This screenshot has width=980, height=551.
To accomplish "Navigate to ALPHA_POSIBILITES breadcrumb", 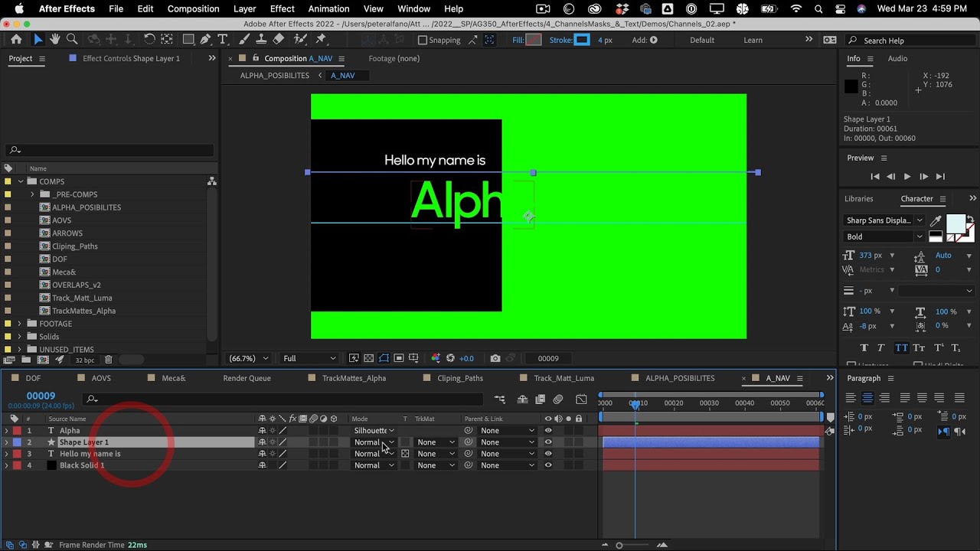I will (275, 76).
